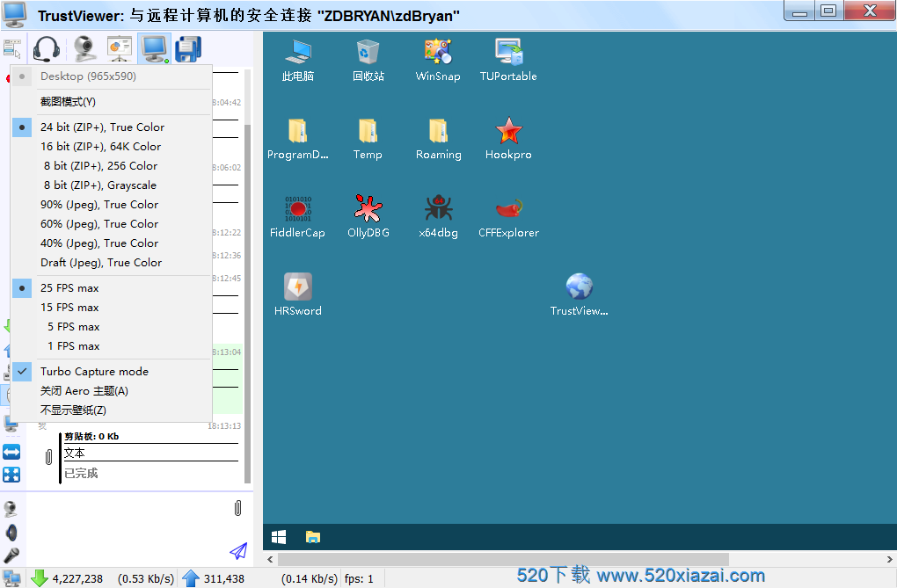Click the monitor display settings icon

click(x=155, y=48)
